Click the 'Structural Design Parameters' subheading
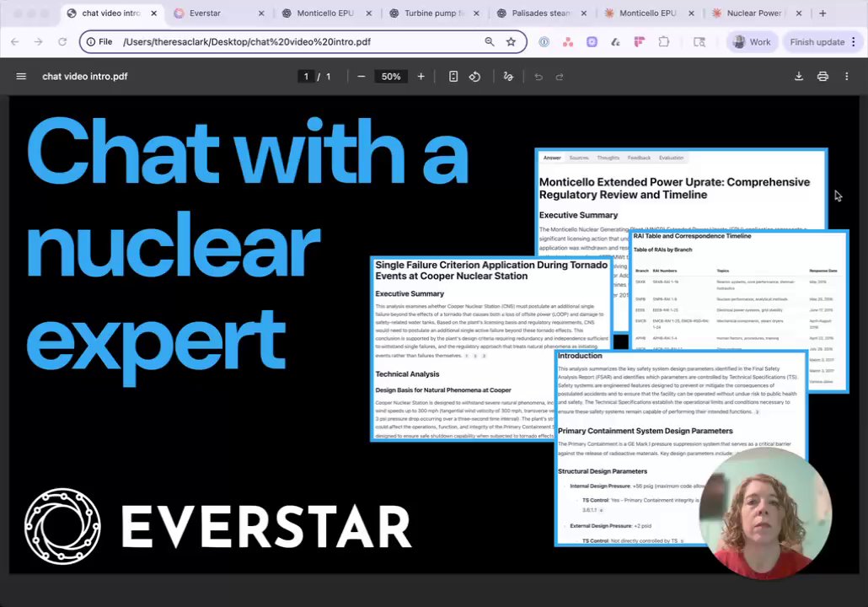Viewport: 868px width, 607px height. click(603, 471)
